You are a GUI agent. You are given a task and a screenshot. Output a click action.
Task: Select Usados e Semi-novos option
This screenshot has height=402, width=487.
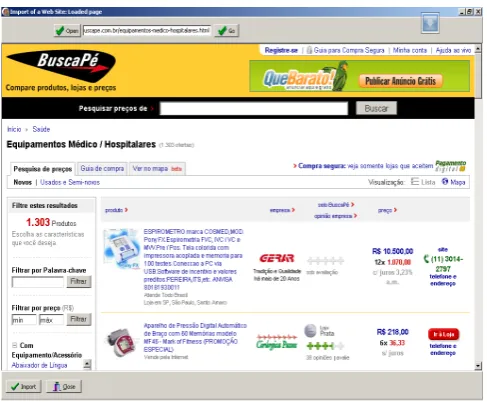(x=70, y=182)
